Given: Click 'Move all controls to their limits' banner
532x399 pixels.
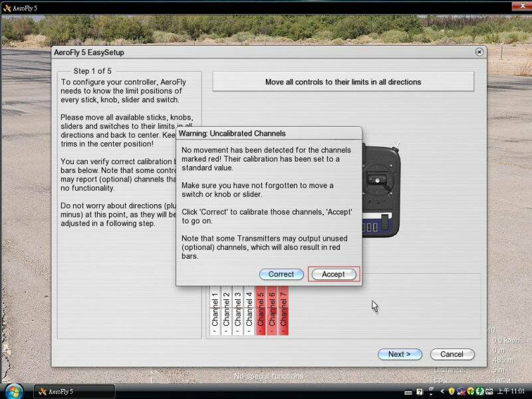Looking at the screenshot, I should (343, 82).
